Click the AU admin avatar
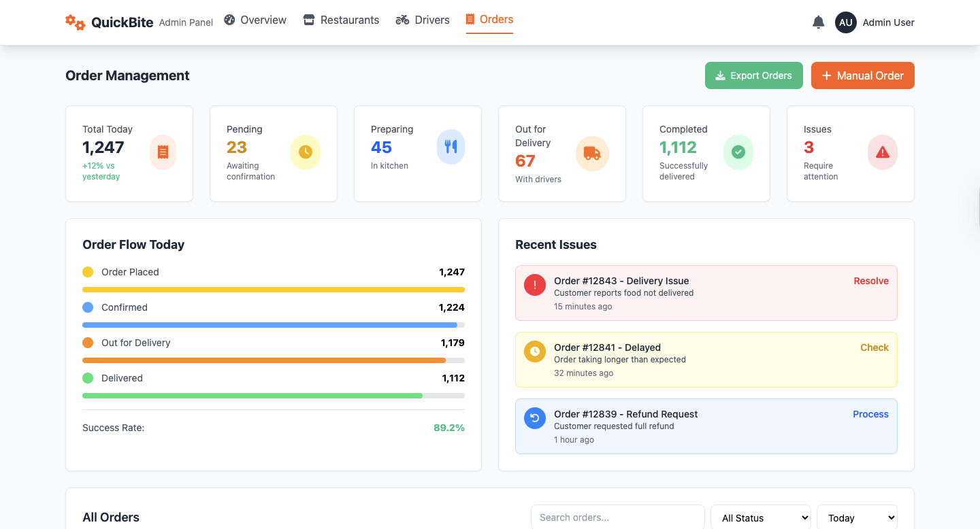 (x=845, y=22)
